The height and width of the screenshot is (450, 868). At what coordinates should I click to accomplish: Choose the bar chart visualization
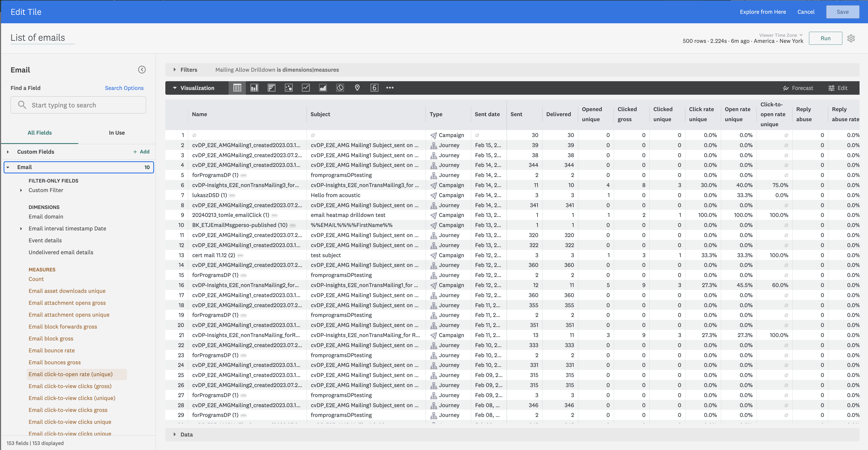pyautogui.click(x=271, y=88)
